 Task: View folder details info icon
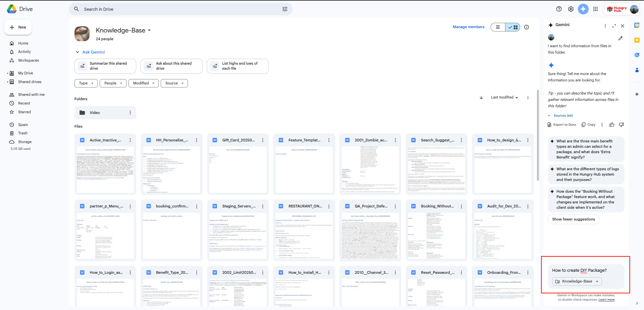(x=527, y=27)
